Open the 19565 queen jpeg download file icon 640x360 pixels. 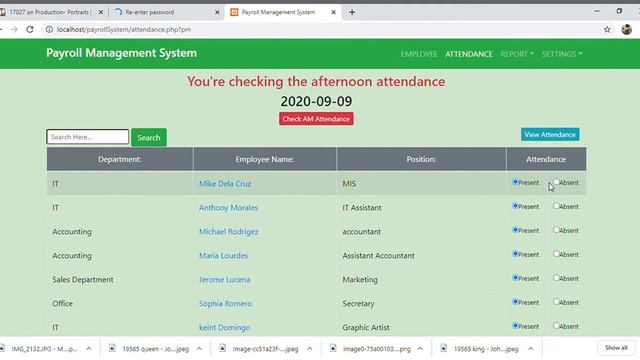coord(112,348)
